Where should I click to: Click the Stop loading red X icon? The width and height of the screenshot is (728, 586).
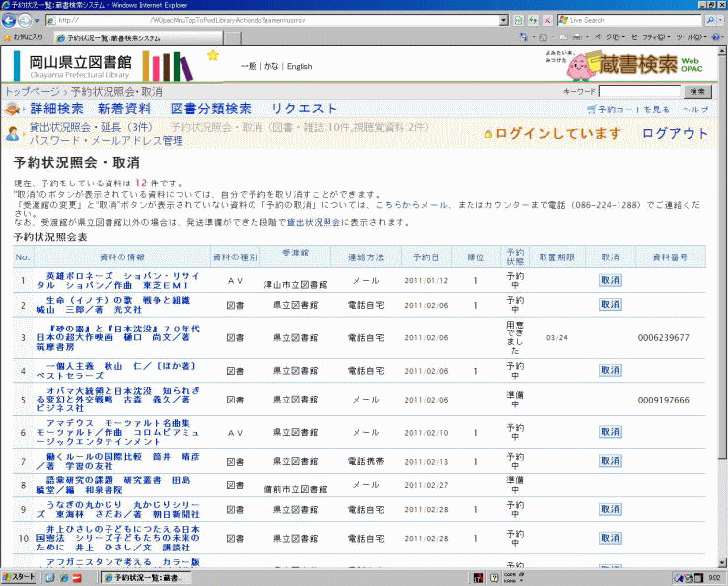(547, 20)
